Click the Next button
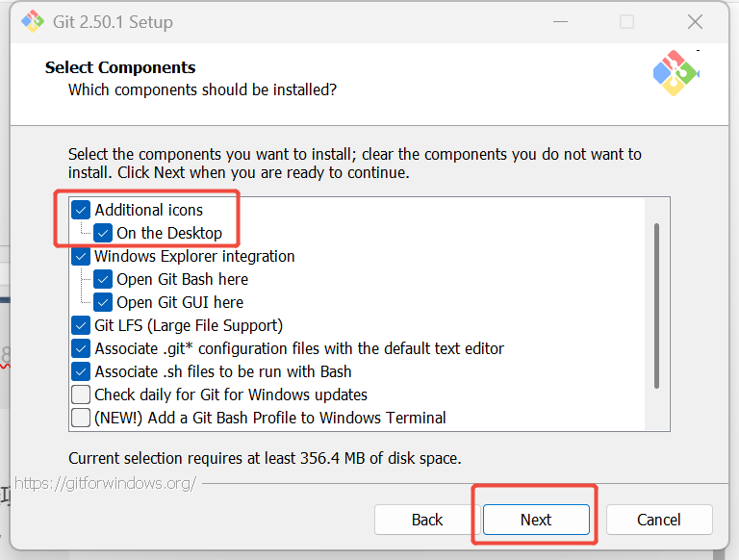Image resolution: width=739 pixels, height=560 pixels. pyautogui.click(x=536, y=520)
